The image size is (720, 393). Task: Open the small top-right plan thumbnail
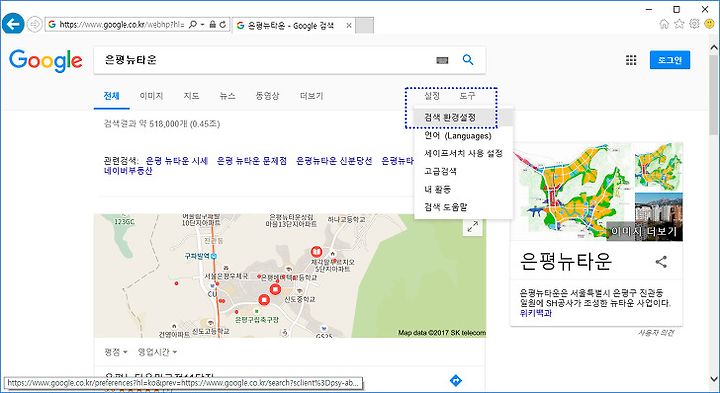[x=659, y=167]
